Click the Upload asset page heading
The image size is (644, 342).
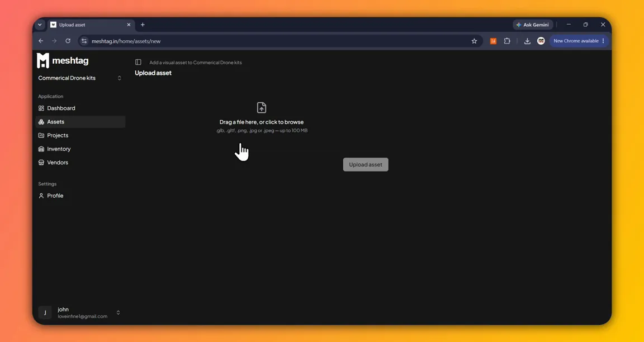pyautogui.click(x=153, y=73)
